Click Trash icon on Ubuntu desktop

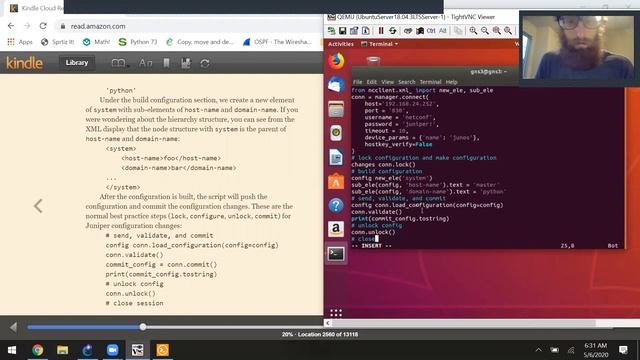(x=373, y=61)
